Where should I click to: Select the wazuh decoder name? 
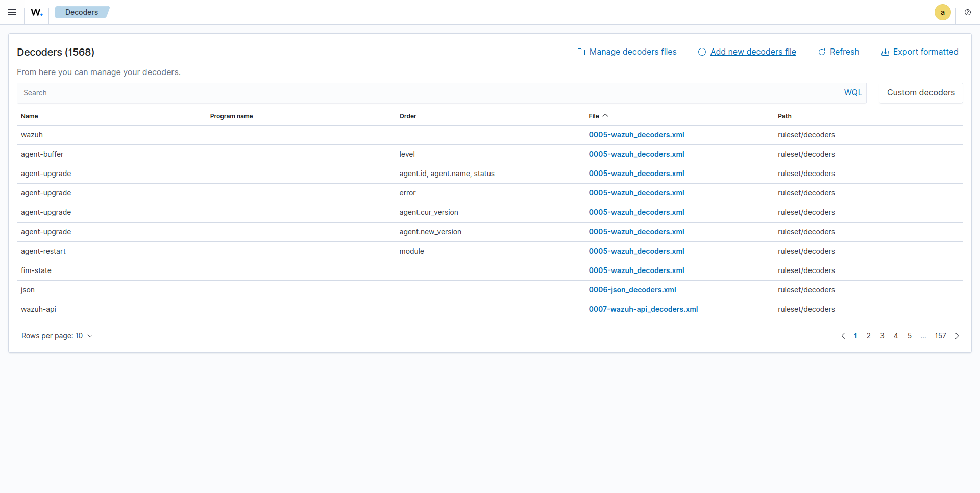point(32,135)
